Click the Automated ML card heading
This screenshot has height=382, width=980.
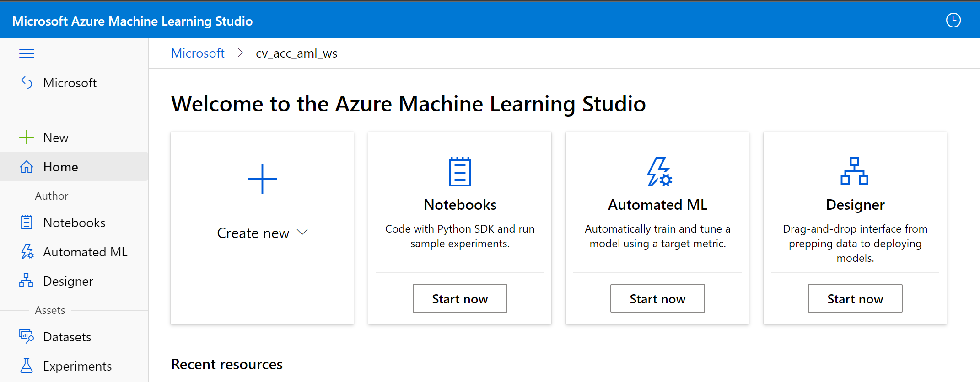click(x=657, y=205)
